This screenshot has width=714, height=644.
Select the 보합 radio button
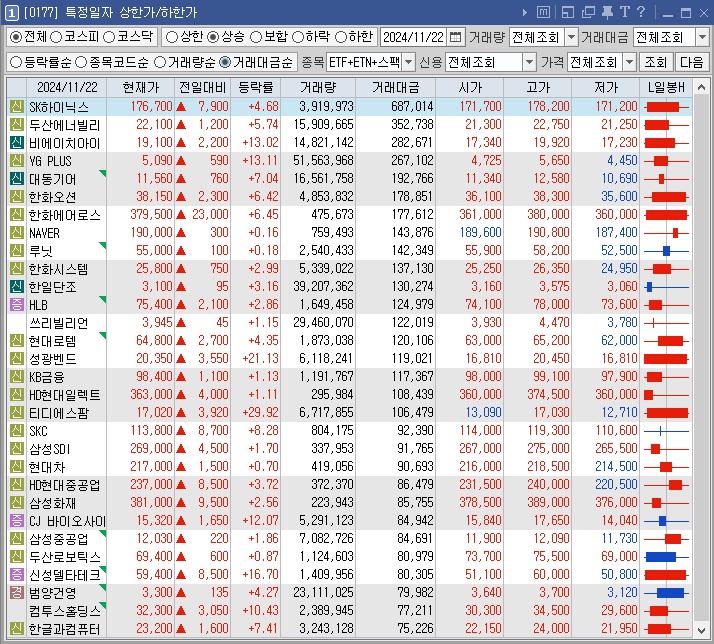pyautogui.click(x=256, y=37)
